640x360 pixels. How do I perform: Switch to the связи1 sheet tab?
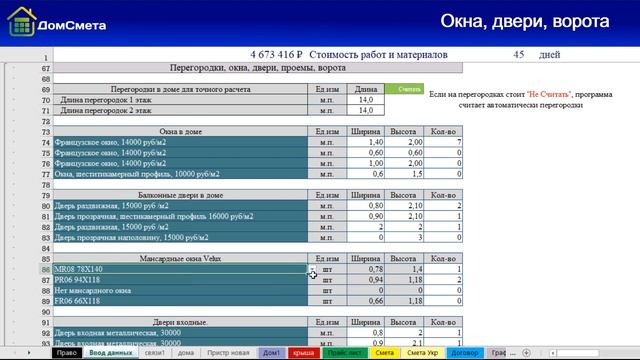pyautogui.click(x=155, y=353)
